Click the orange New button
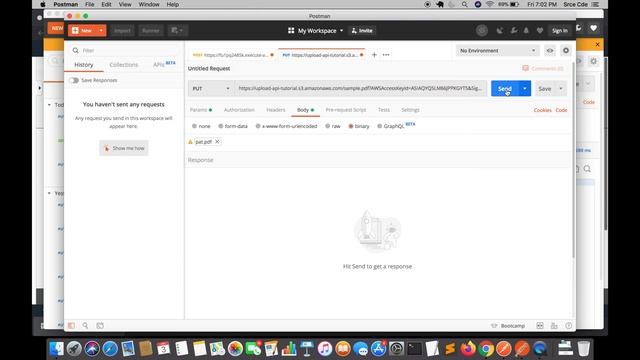 click(82, 30)
